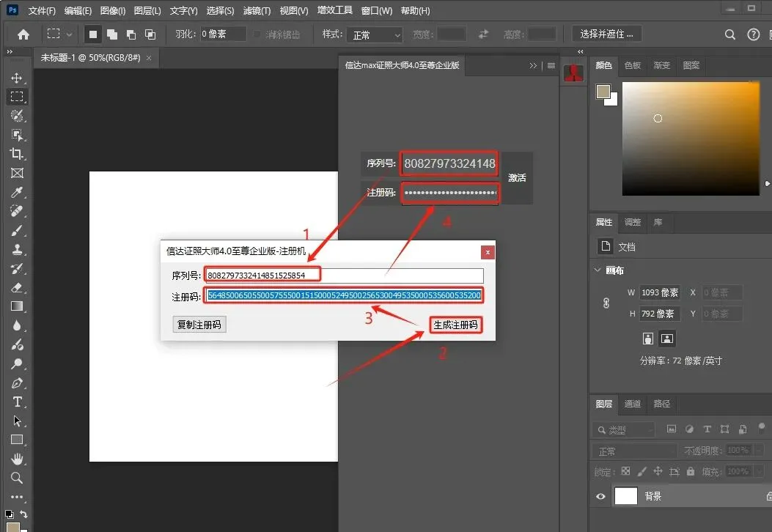Click the 序列号 field in 注册机 dialog

coord(344,275)
